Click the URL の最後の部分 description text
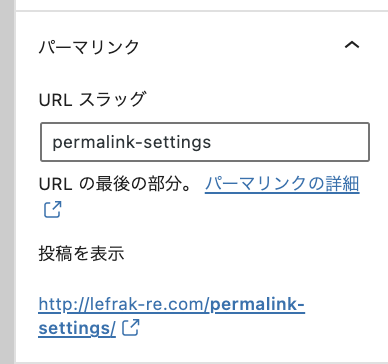 [115, 184]
